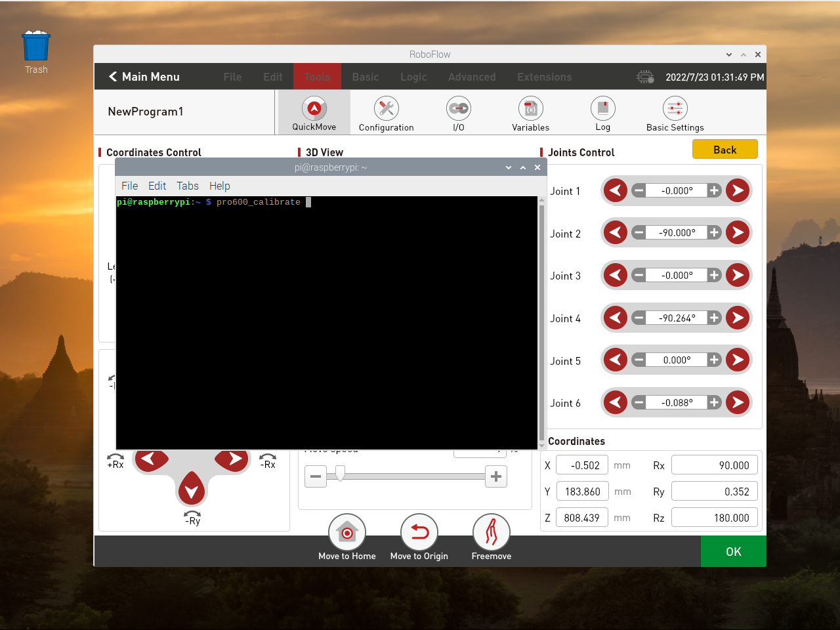Click the Move to Origin icon

coord(419,532)
